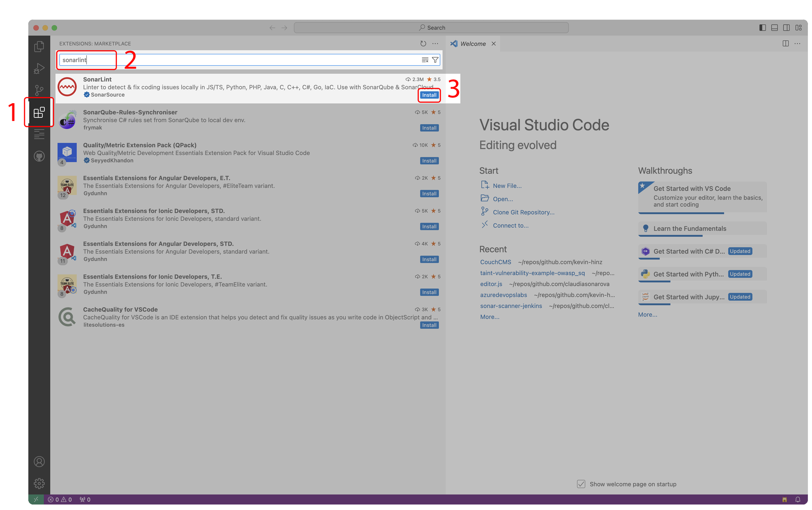Viewport: 812px width, 510px height.
Task: Open notifications bell in status bar
Action: pos(798,499)
